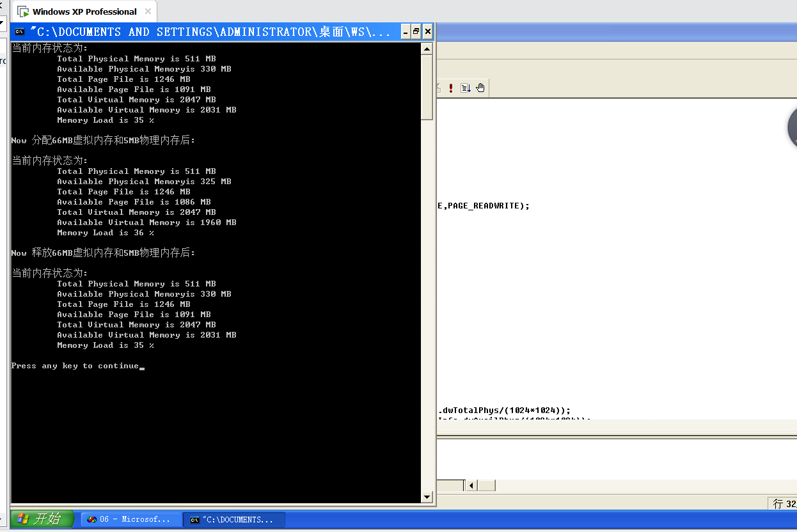The image size is (797, 532).
Task: Close the Windows XP Professional tab
Action: point(148,12)
